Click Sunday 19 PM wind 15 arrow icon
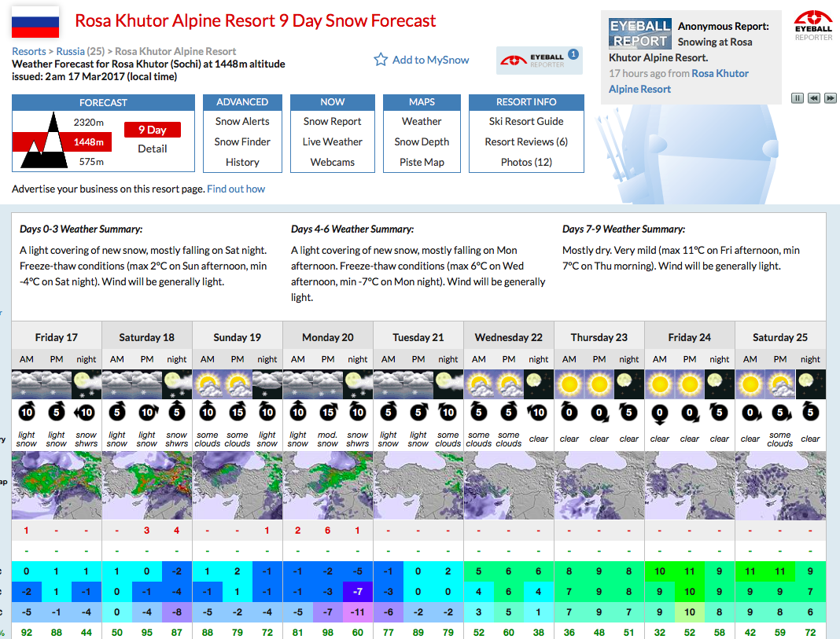 [238, 412]
